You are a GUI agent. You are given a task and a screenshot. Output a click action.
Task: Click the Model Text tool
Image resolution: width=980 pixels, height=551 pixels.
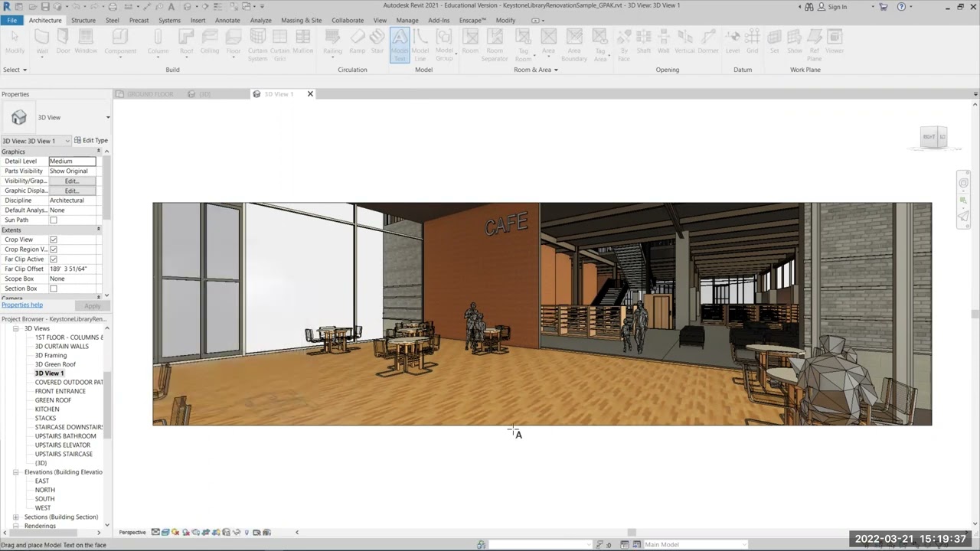pos(400,45)
